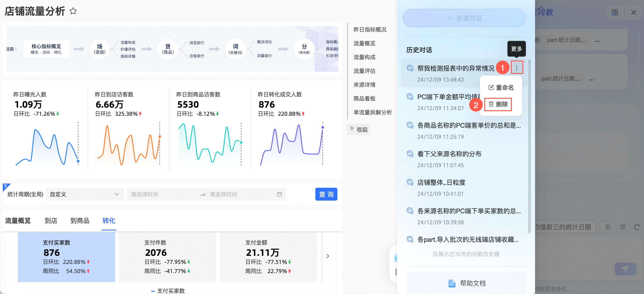Viewport: 644px width, 294px height.
Task: Open conversation 各part.导入批次的无线端店铺收藏...
Action: (464, 239)
